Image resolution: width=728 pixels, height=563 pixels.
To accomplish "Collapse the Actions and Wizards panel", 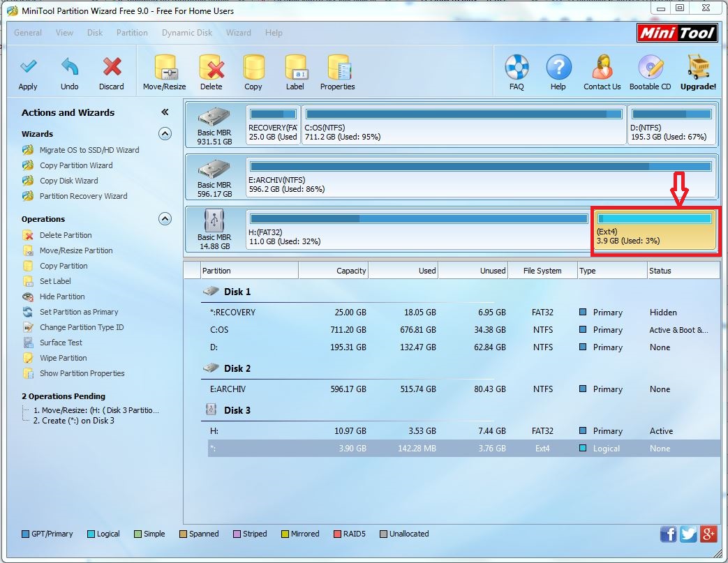I will (165, 112).
